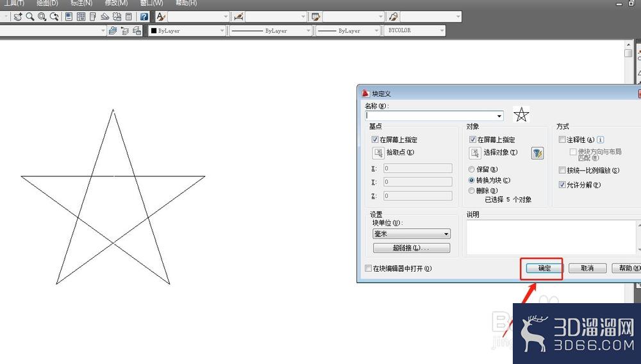
Task: Open the DesignCenter toolbar icon
Action: (x=81, y=17)
